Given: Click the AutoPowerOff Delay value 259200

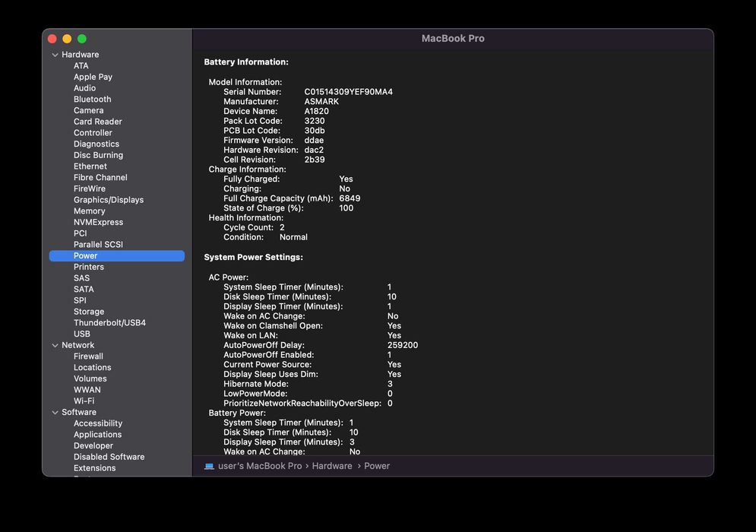Looking at the screenshot, I should pyautogui.click(x=403, y=345).
